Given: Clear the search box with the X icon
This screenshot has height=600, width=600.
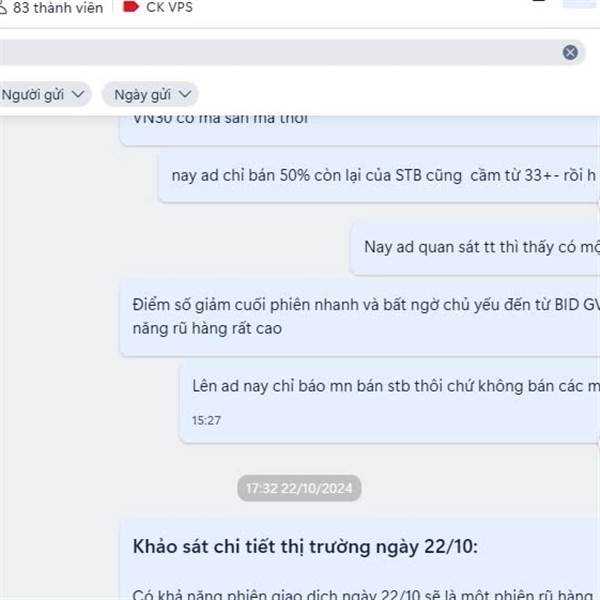Looking at the screenshot, I should point(570,52).
